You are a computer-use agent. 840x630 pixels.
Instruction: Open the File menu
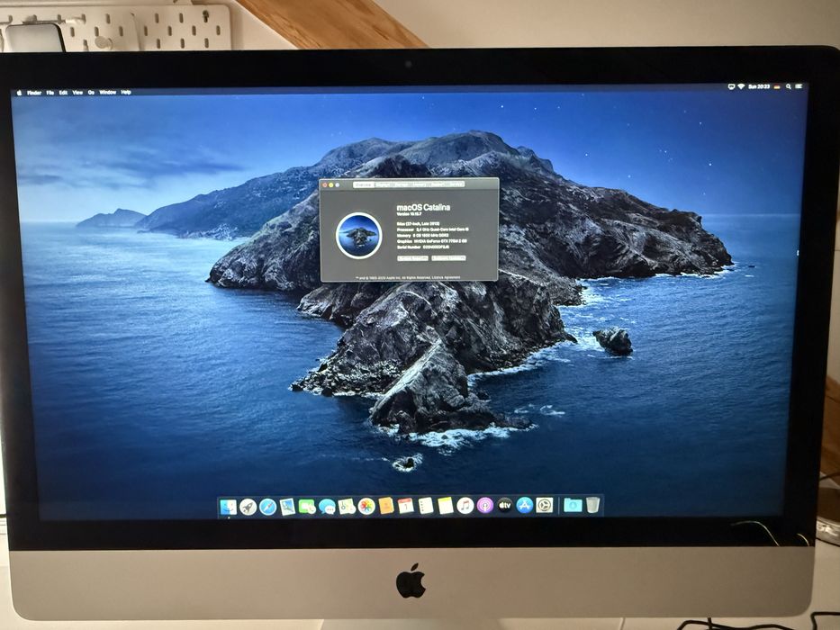(x=50, y=93)
